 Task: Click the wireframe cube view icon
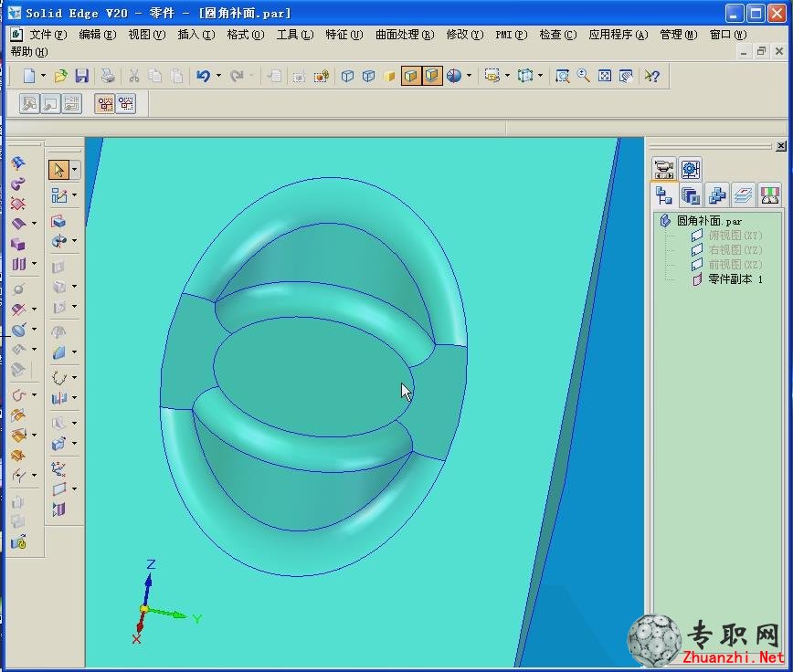[x=347, y=76]
